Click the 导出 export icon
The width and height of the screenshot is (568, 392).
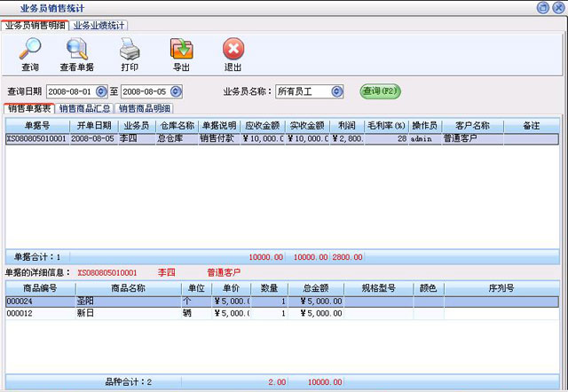tap(181, 53)
